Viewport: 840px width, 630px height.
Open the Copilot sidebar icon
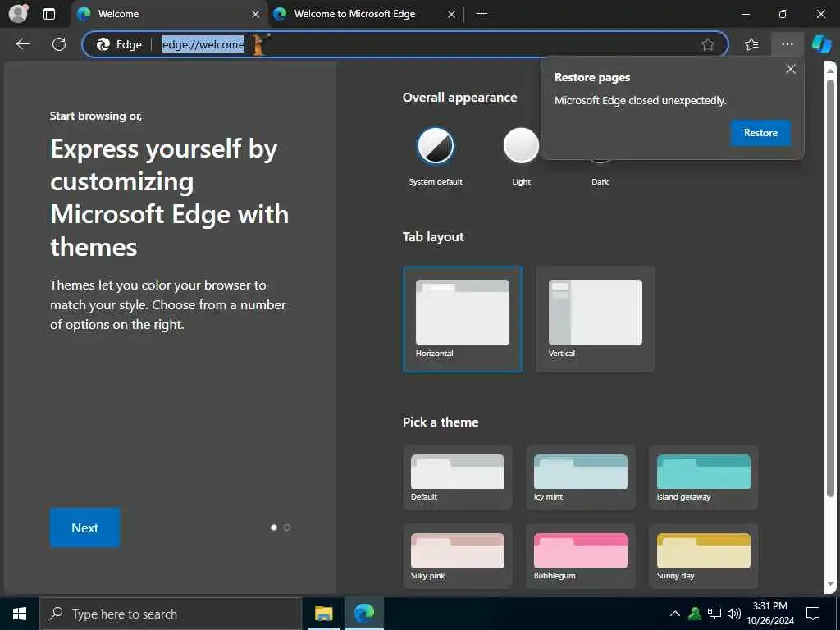[x=821, y=44]
